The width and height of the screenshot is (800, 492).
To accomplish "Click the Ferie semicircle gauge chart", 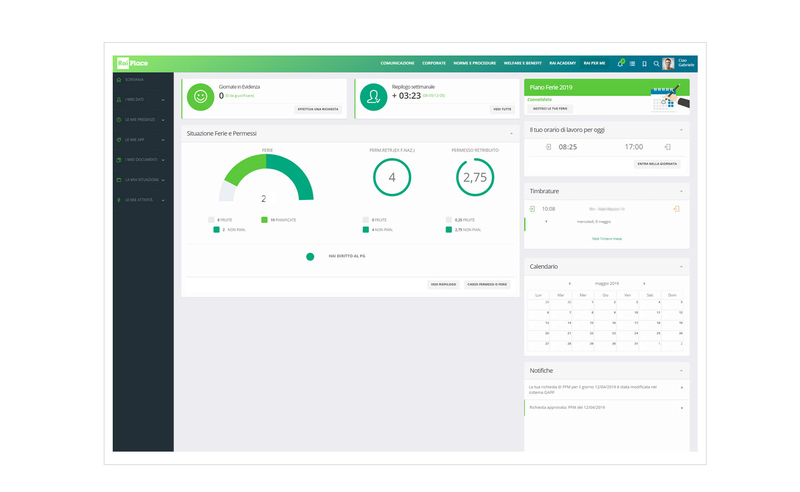I will (265, 178).
